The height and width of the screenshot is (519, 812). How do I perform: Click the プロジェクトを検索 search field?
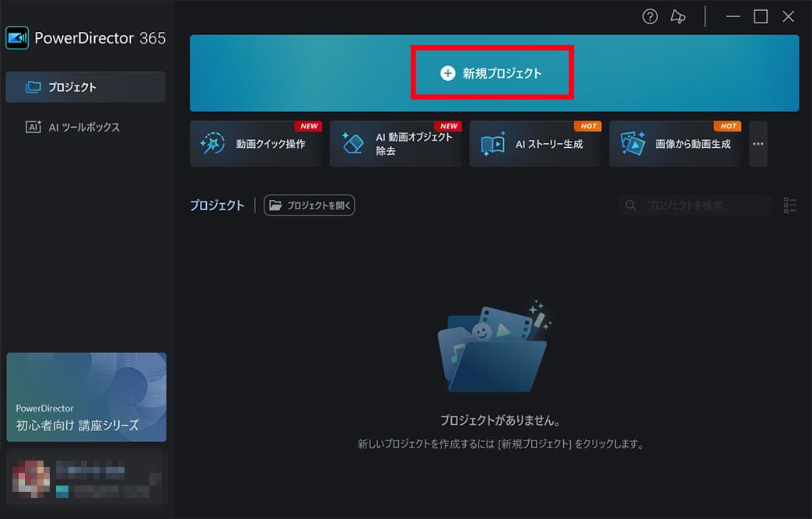tap(695, 205)
